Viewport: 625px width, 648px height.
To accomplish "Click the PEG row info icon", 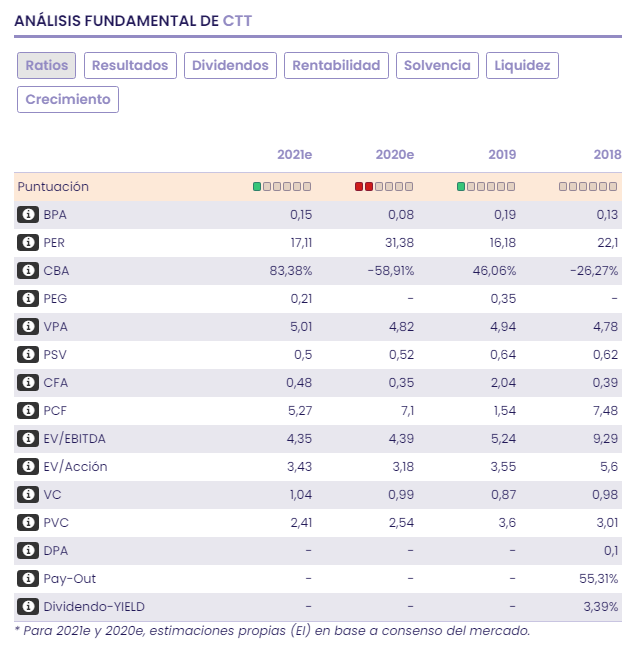I will coord(28,299).
